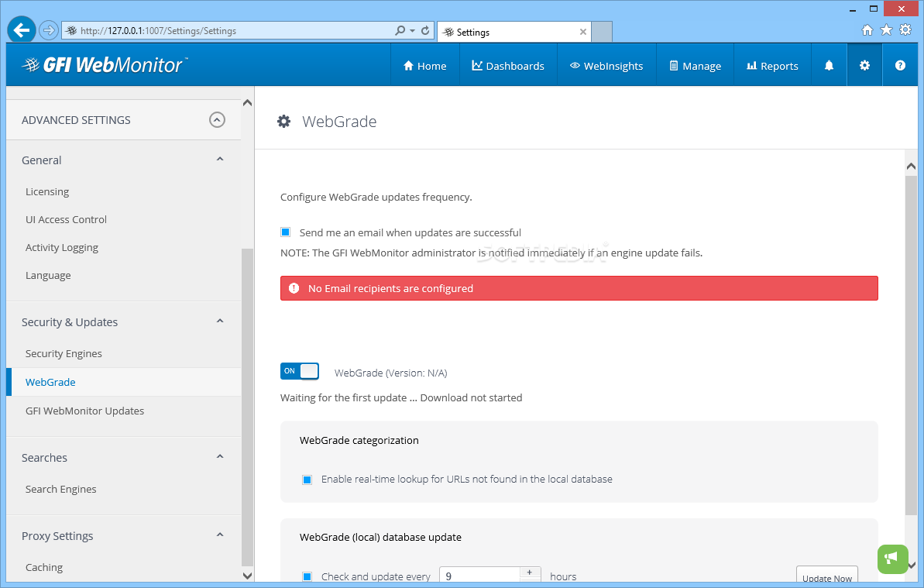Click the GFI WebMonitor logo
Image resolution: width=924 pixels, height=588 pixels.
(x=105, y=65)
